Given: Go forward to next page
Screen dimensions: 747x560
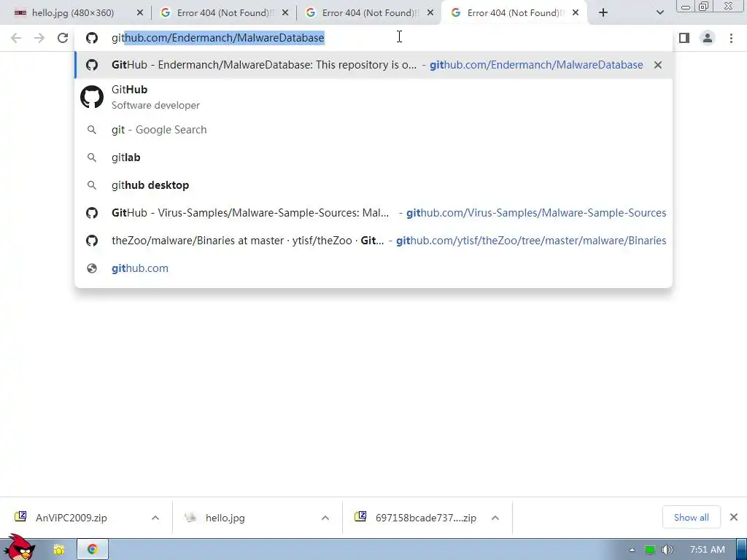Looking at the screenshot, I should pos(39,38).
